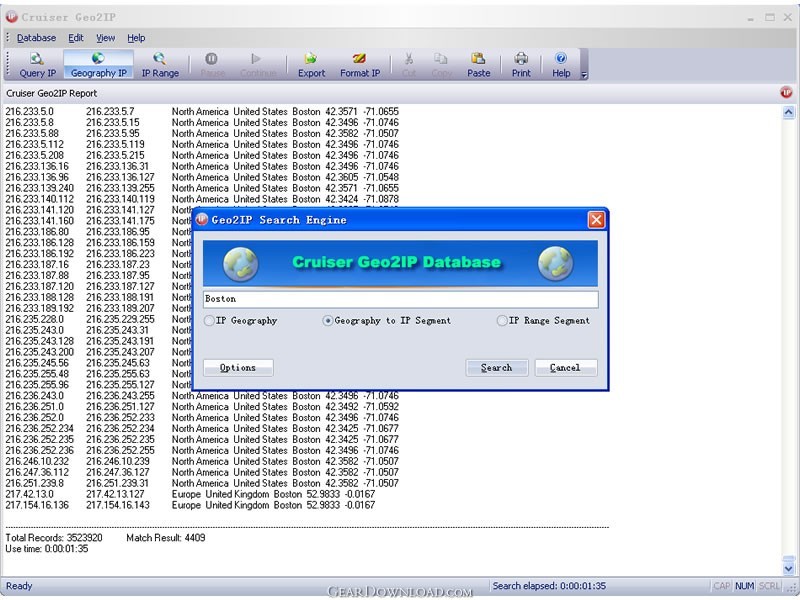Click the end IP 217.154.16.143
The height and width of the screenshot is (600, 800).
118,505
